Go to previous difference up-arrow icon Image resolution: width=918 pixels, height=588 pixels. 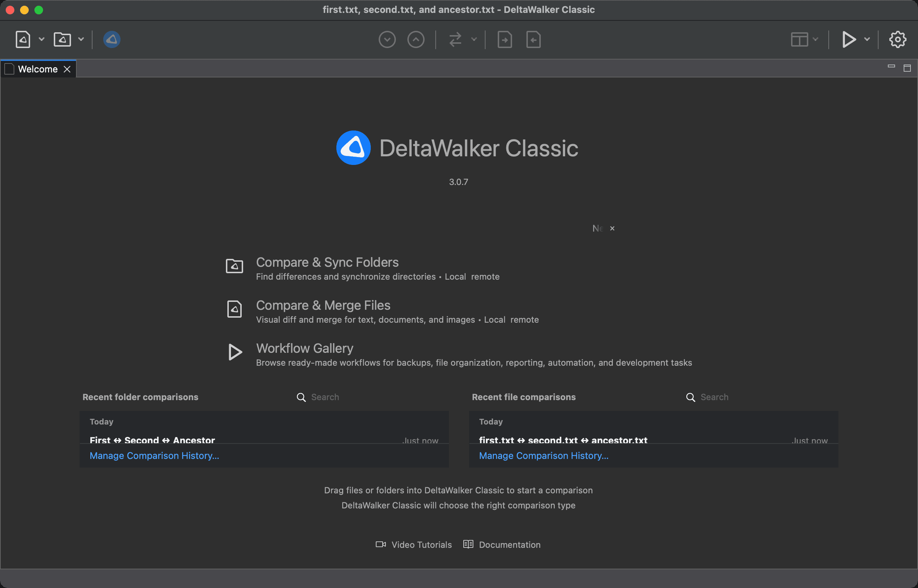[x=416, y=39]
